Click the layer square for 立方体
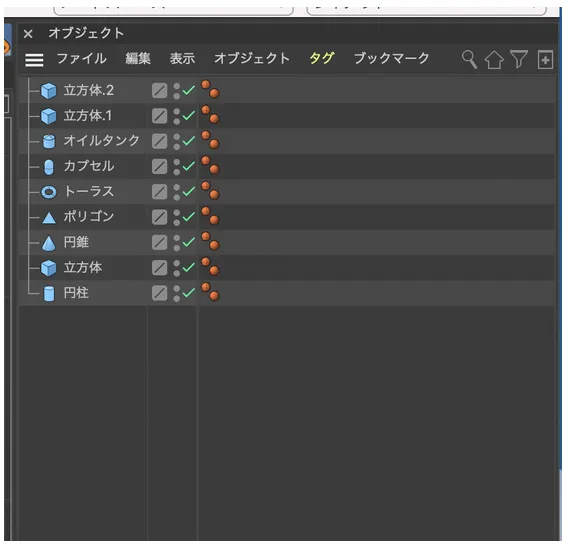 (159, 268)
